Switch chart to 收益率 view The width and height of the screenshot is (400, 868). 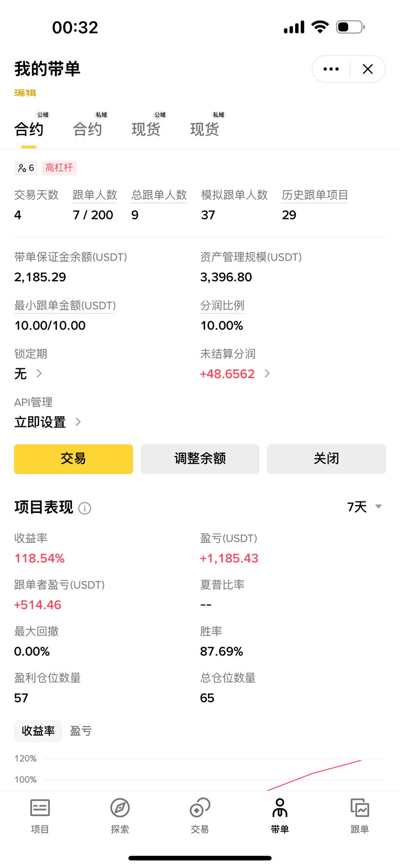[38, 731]
